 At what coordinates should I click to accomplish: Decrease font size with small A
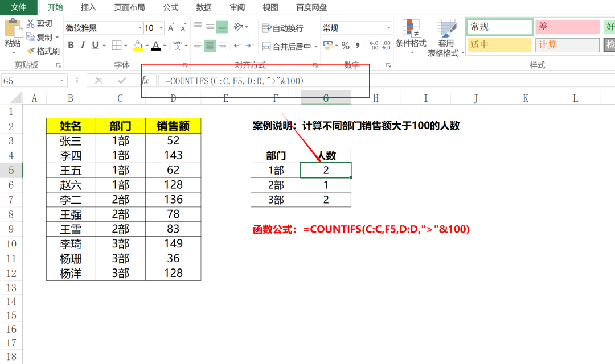pos(183,28)
